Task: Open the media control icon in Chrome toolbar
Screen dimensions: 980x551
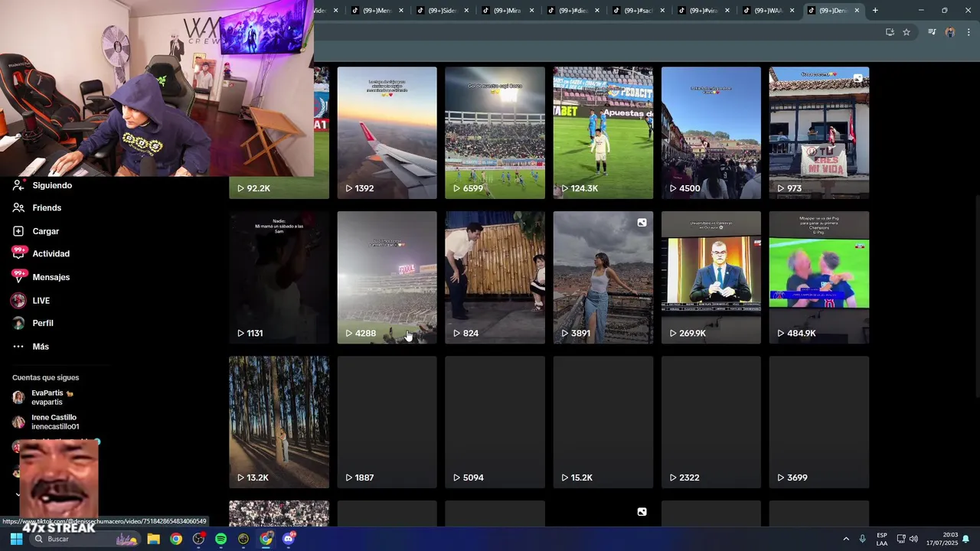Action: pyautogui.click(x=932, y=32)
